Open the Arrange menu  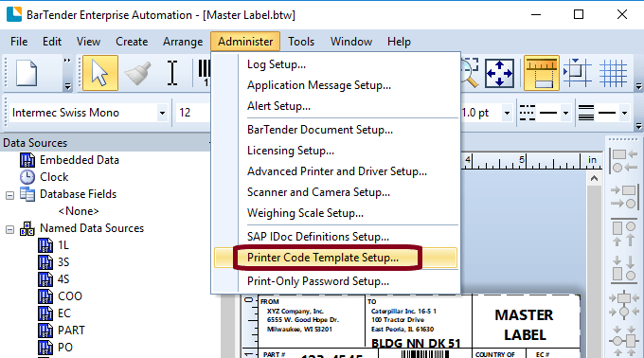click(x=183, y=42)
